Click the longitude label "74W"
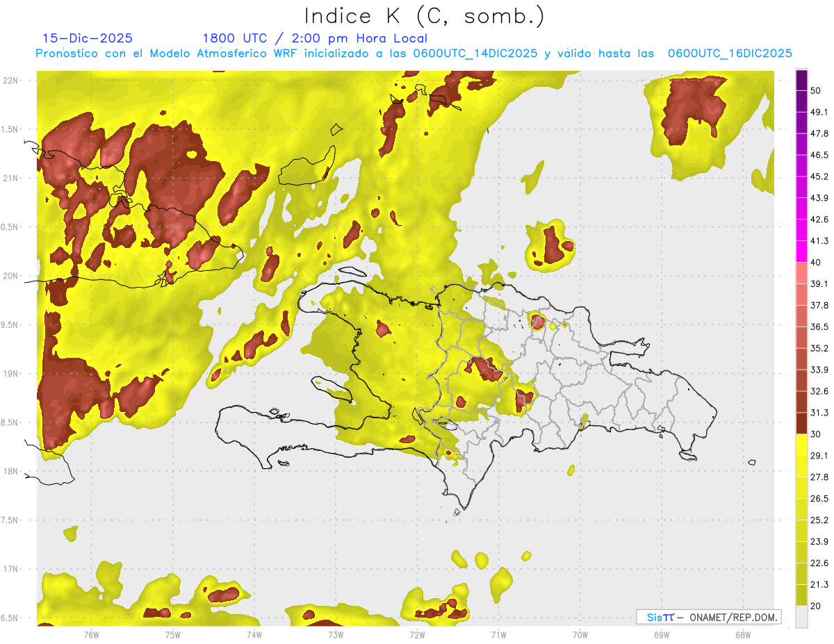834x644 pixels. point(254,635)
